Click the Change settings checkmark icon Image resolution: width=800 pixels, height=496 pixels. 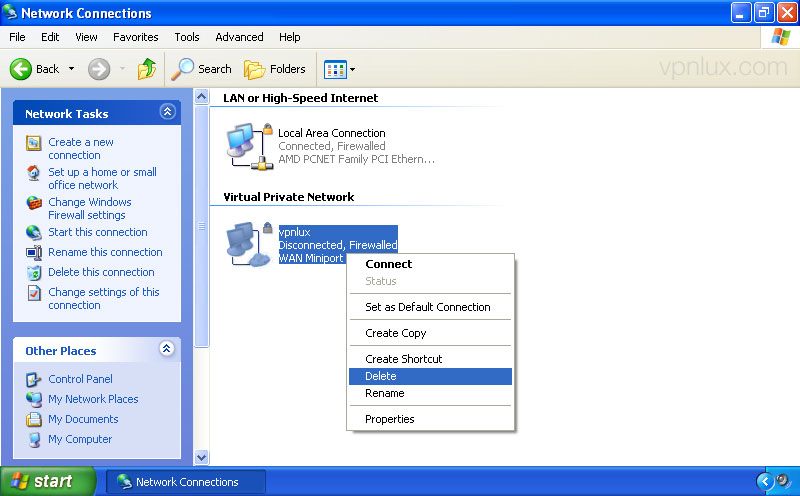click(x=34, y=292)
